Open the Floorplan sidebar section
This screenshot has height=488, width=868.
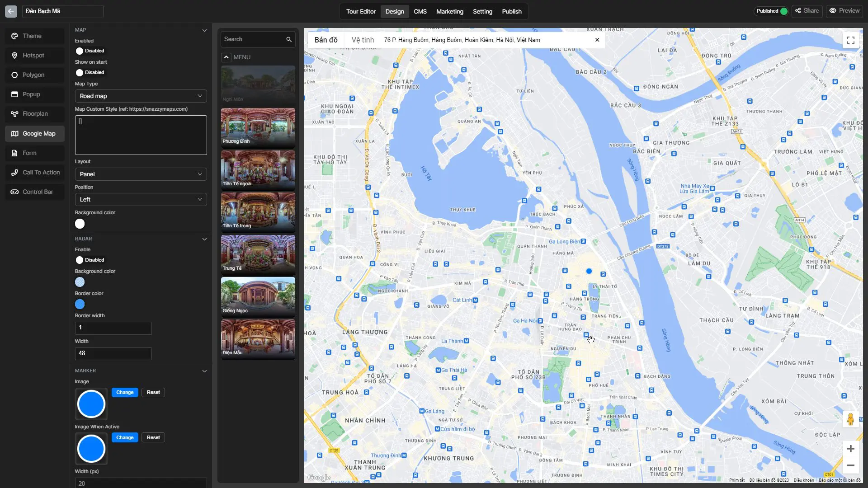[34, 114]
